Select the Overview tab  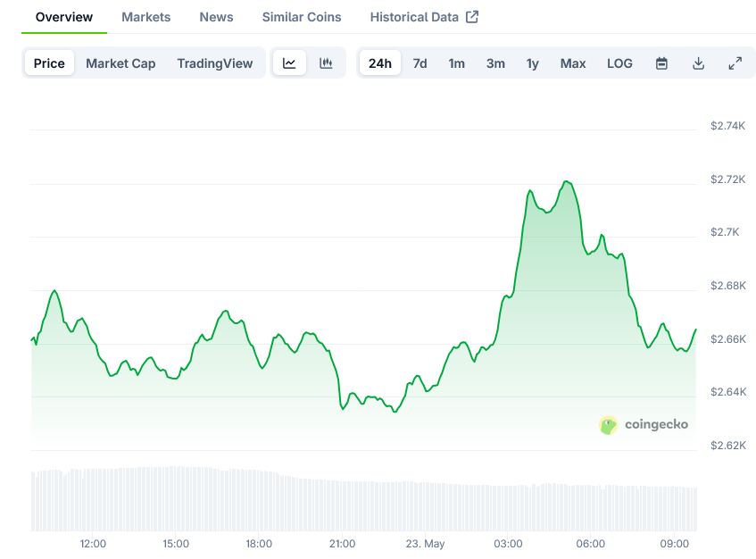(64, 17)
